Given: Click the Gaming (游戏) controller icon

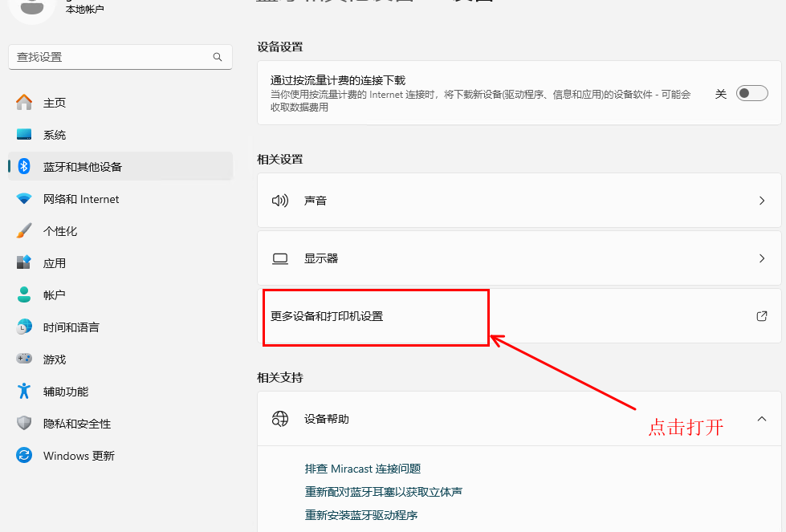Looking at the screenshot, I should [x=24, y=359].
